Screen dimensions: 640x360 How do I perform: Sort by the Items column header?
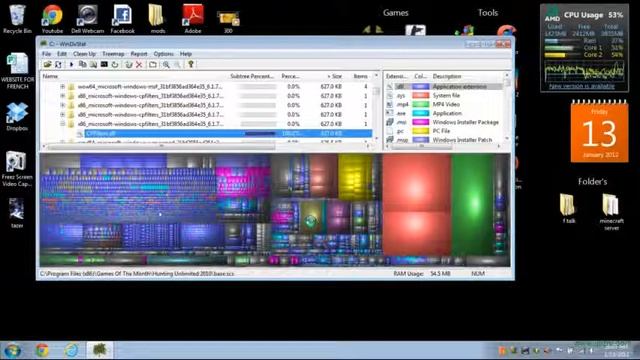[x=360, y=76]
